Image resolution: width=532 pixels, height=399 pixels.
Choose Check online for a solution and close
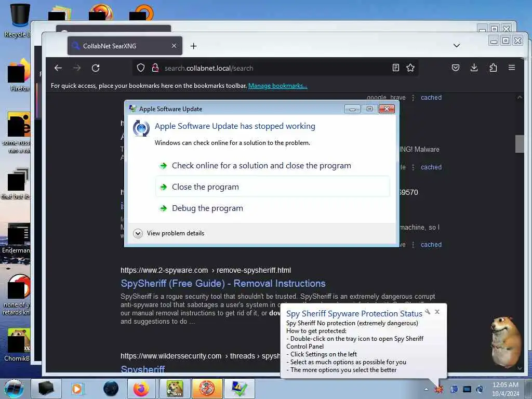coord(273,166)
